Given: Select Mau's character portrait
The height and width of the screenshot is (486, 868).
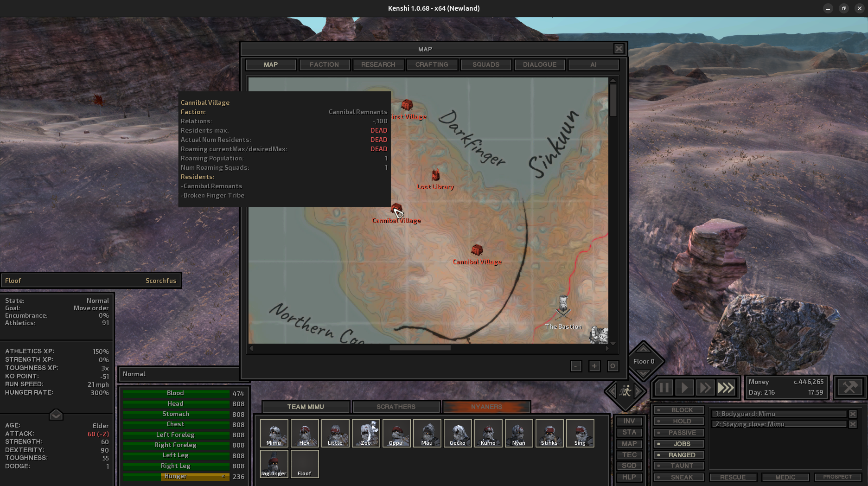Looking at the screenshot, I should point(427,433).
